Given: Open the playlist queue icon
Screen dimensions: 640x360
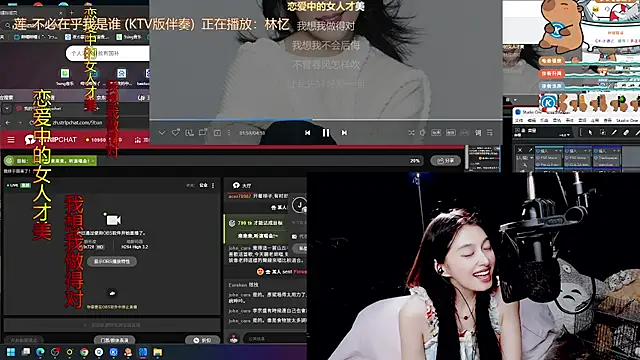Looking at the screenshot, I should [490, 133].
